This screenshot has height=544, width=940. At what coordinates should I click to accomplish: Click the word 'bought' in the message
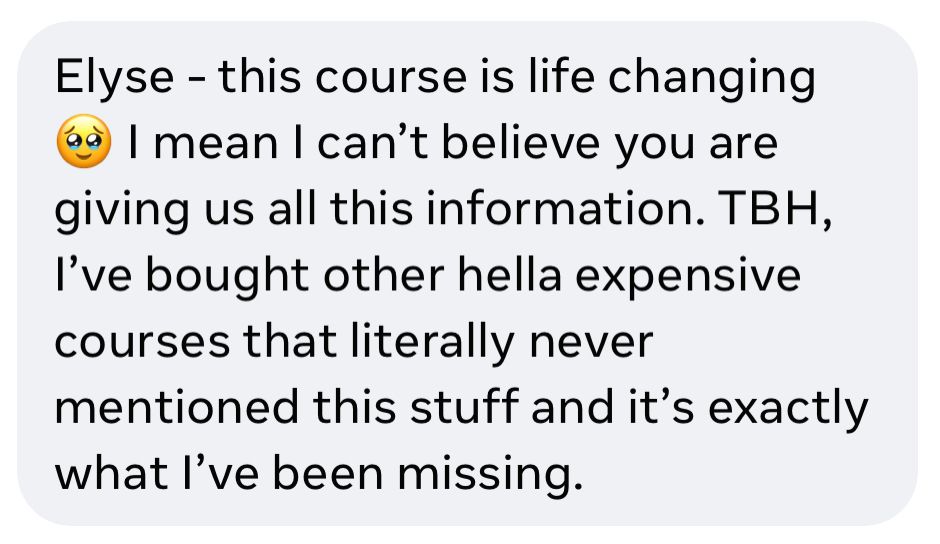[x=227, y=278]
